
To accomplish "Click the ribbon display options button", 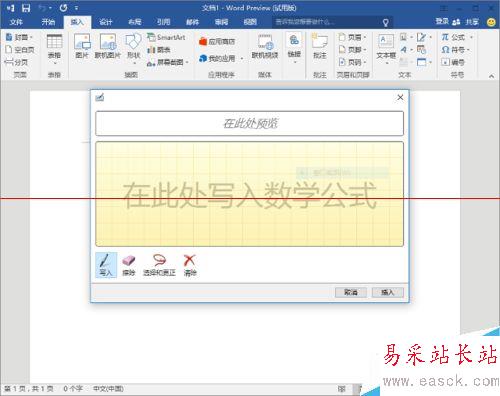I will tap(444, 8).
